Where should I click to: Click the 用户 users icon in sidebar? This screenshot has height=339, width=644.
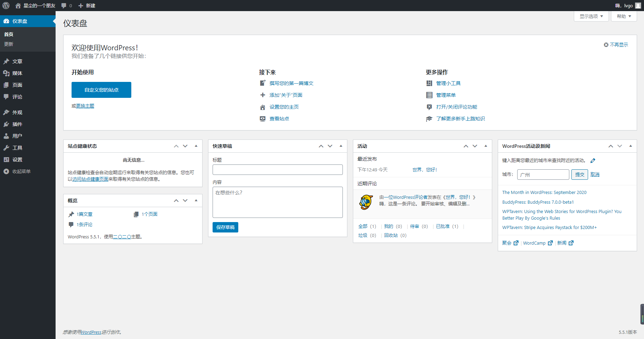[6, 136]
